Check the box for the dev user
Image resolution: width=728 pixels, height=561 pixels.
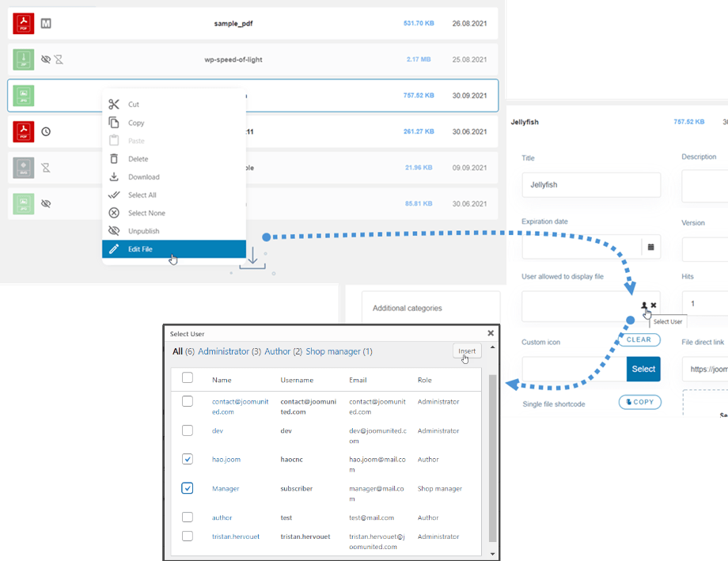tap(188, 430)
